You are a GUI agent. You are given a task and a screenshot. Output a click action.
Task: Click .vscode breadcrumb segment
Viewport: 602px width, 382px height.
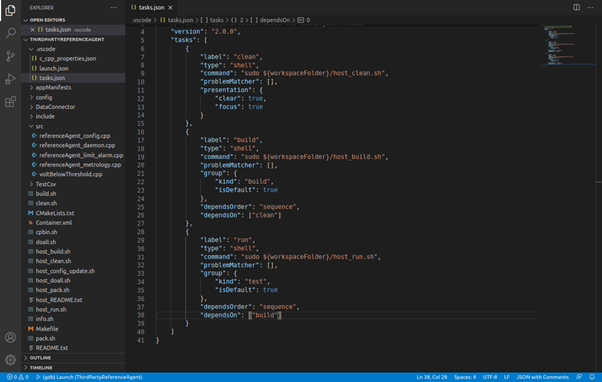(141, 20)
